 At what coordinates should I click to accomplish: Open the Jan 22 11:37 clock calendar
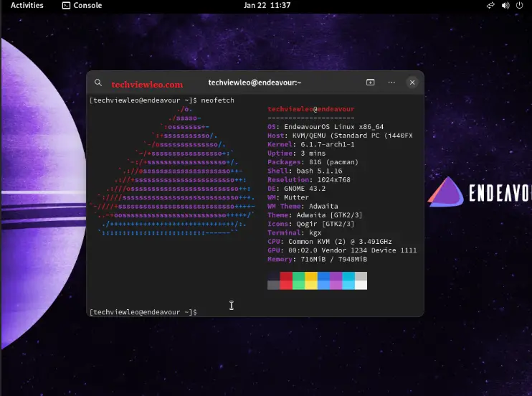[x=267, y=6]
